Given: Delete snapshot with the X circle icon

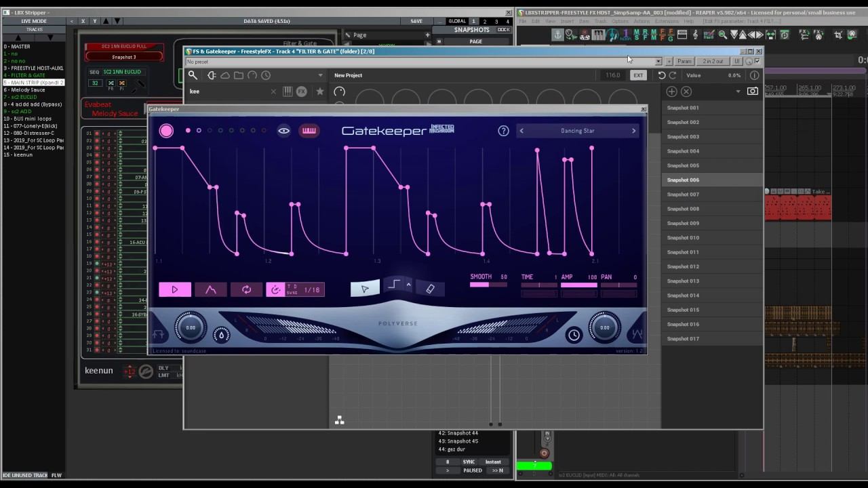Looking at the screenshot, I should [686, 91].
